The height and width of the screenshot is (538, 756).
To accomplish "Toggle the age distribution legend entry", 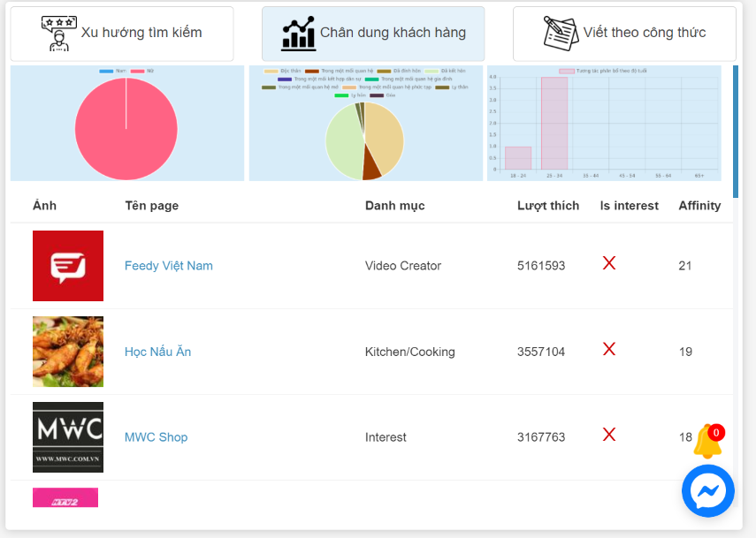I will pyautogui.click(x=603, y=71).
